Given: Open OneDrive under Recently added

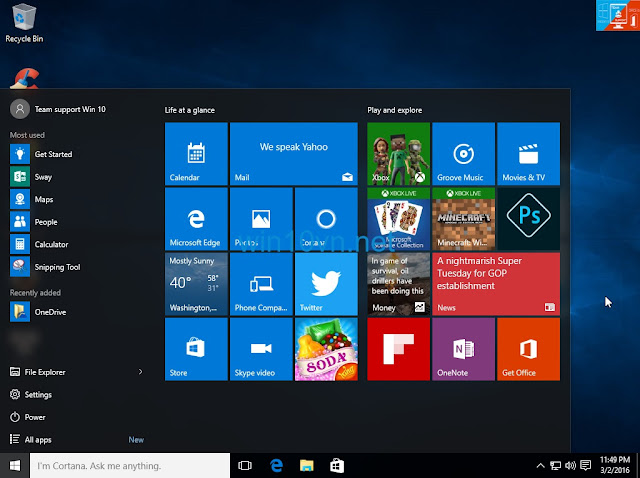Looking at the screenshot, I should pyautogui.click(x=78, y=312).
